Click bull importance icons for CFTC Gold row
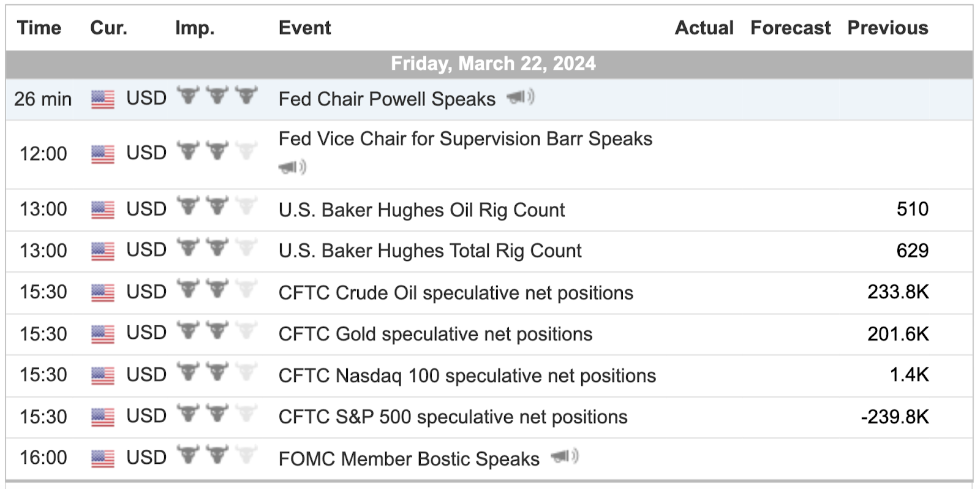 click(217, 330)
